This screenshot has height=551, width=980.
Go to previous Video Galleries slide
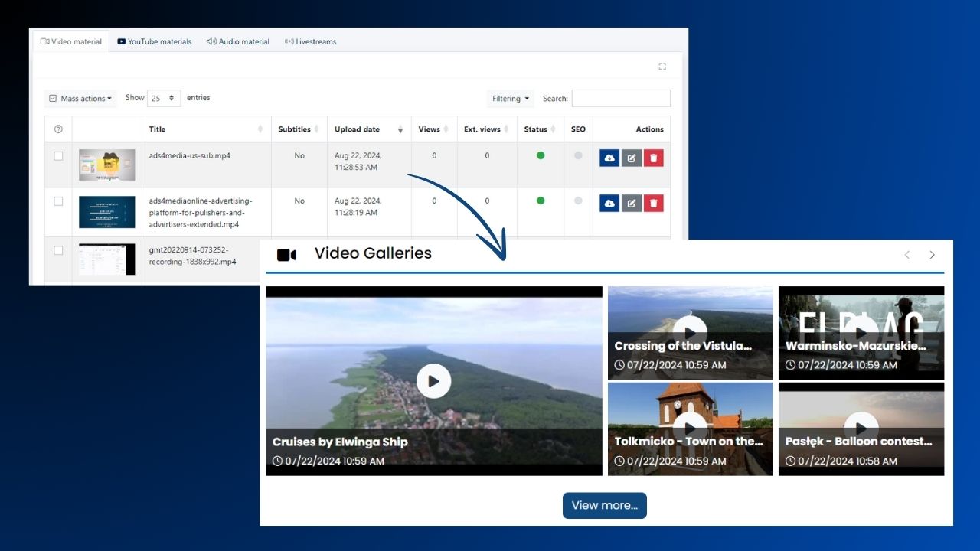[x=907, y=255]
